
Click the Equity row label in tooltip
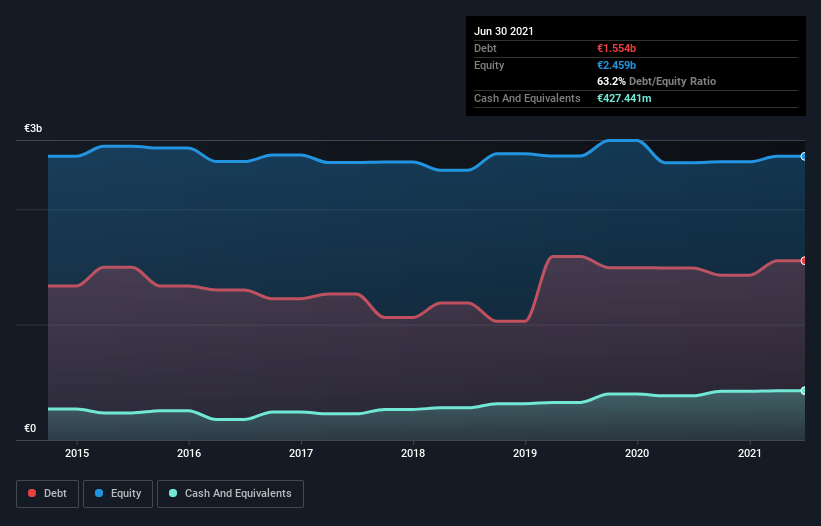[489, 65]
